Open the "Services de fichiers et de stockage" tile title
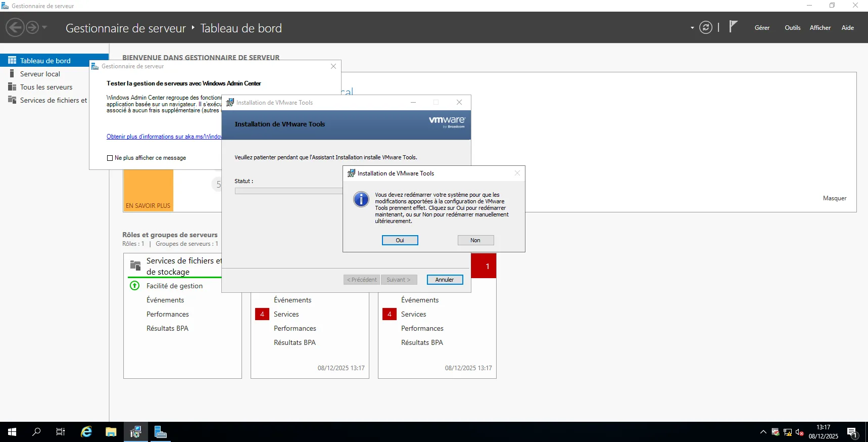Screen dimensions: 868x442 pos(184,266)
